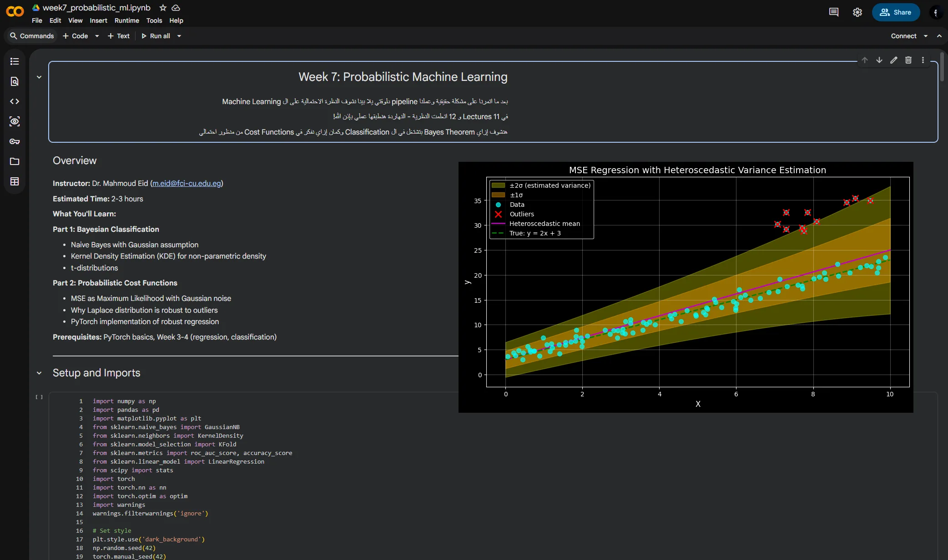Open the Connect options dropdown arrow

pyautogui.click(x=926, y=36)
